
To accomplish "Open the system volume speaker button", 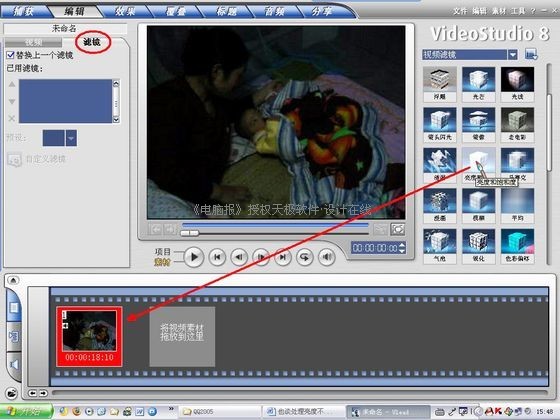I will [326, 257].
